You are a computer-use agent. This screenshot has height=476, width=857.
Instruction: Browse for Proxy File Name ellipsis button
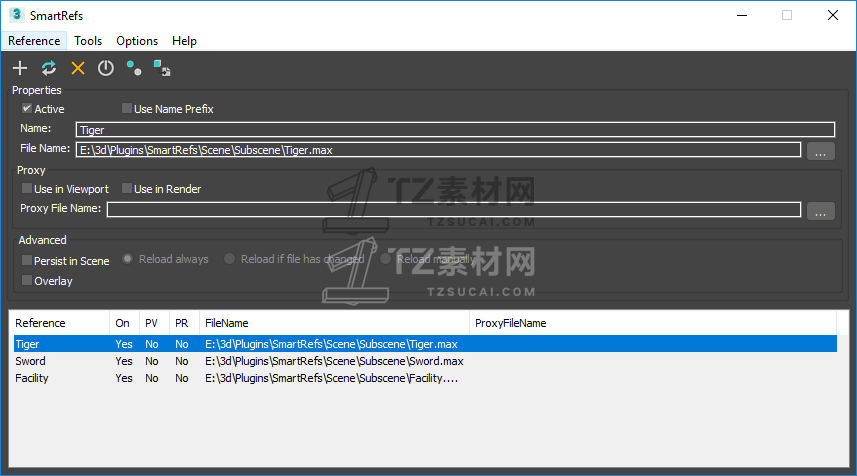820,210
